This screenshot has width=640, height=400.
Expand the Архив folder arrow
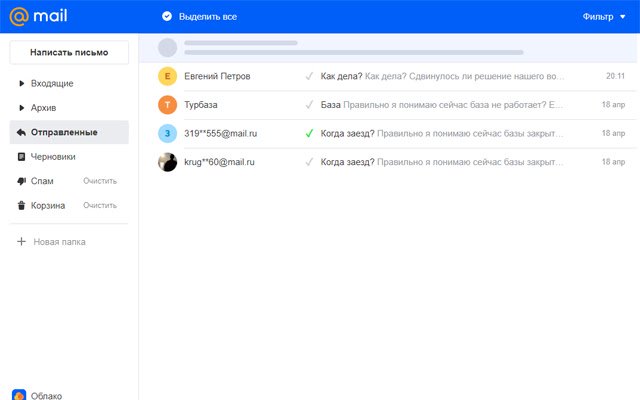pyautogui.click(x=21, y=108)
